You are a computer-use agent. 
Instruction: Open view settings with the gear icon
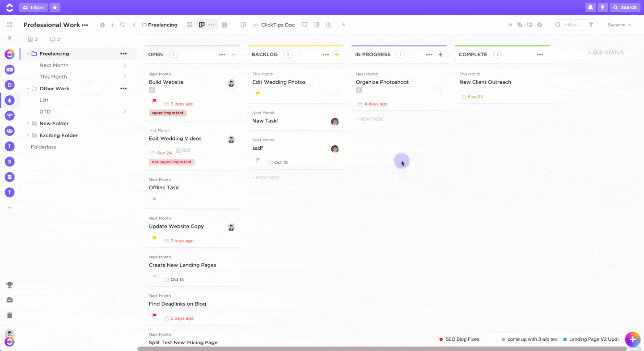pyautogui.click(x=540, y=25)
